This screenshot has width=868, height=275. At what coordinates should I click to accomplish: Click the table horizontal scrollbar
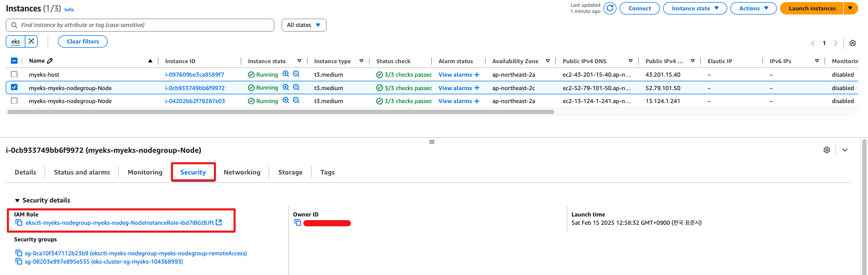281,111
